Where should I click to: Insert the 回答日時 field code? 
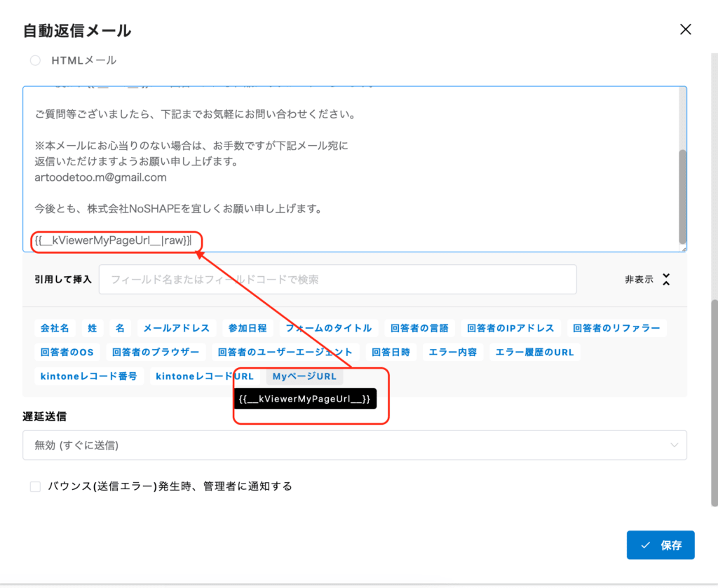coord(391,352)
